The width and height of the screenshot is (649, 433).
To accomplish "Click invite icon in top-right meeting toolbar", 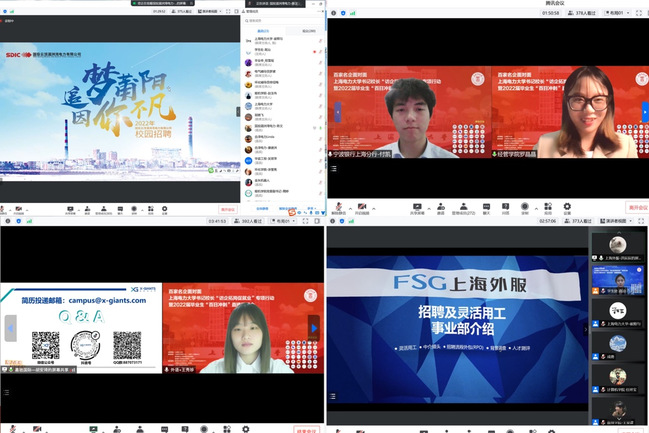I will click(x=441, y=207).
